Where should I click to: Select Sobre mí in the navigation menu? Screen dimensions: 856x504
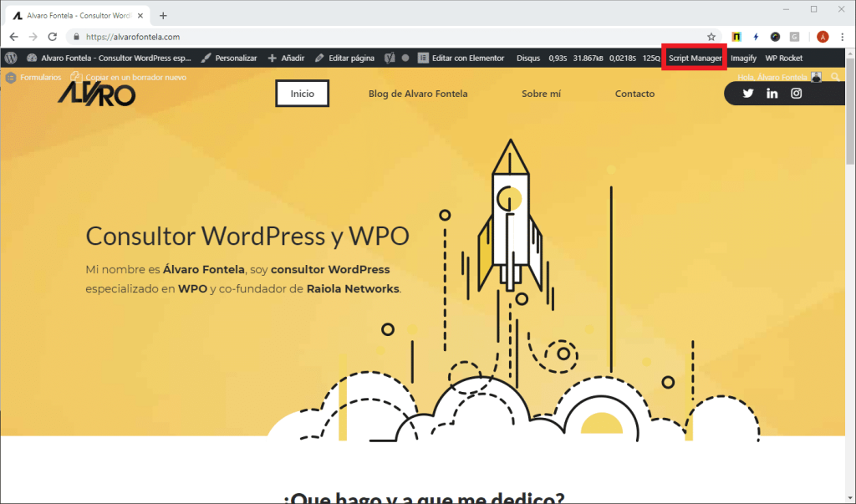540,94
